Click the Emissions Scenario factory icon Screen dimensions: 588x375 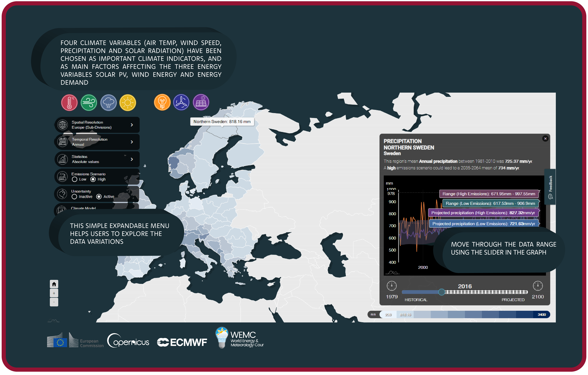(62, 177)
